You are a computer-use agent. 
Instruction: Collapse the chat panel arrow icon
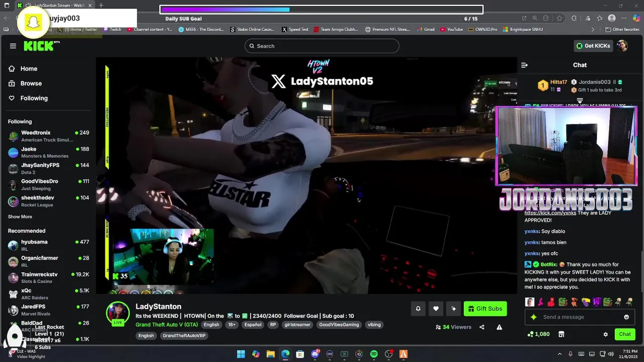click(524, 65)
